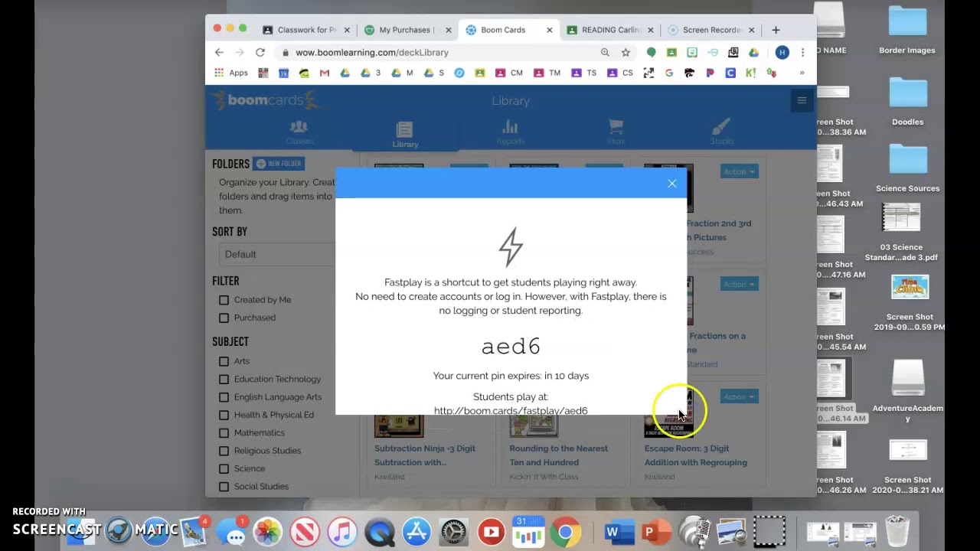Screen dimensions: 980x551
Task: Open the Drive bookmark labeled 3
Action: pyautogui.click(x=371, y=73)
